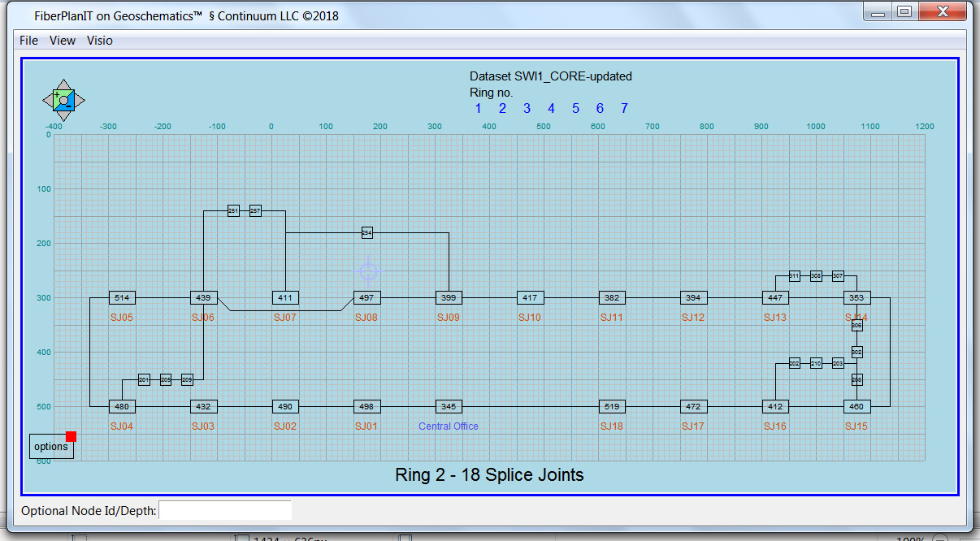
Task: Select small node 210 near SJ16
Action: (x=816, y=363)
